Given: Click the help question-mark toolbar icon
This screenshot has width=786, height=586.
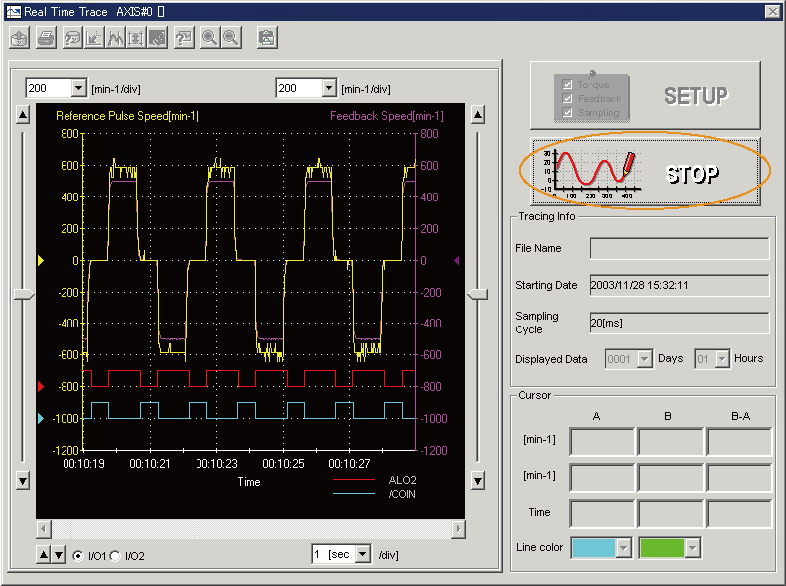Looking at the screenshot, I should (x=184, y=38).
